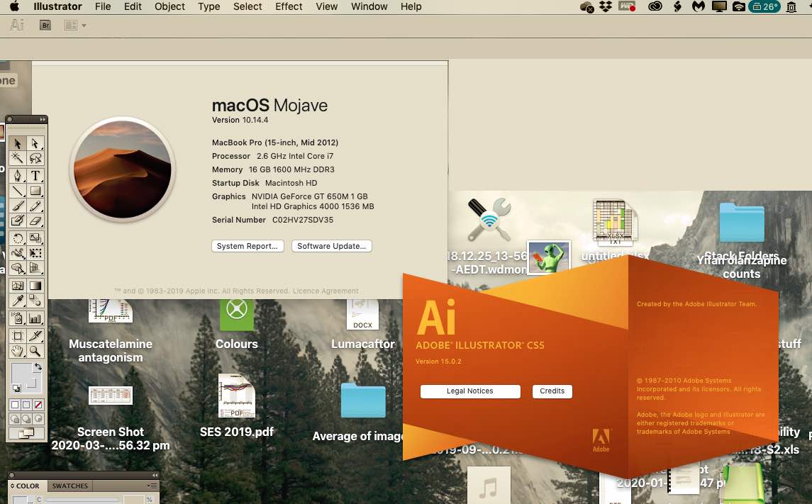Select the Free Transform tool

coord(35,253)
